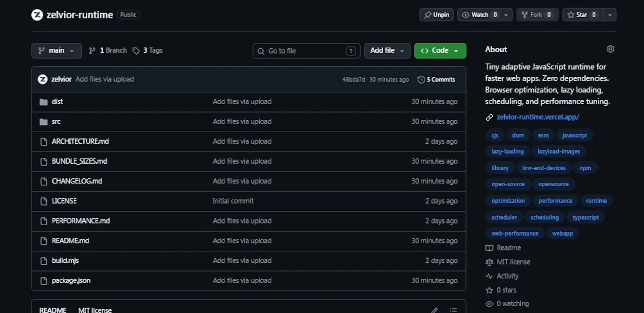Click the src folder icon
Screen dimensions: 644x313
tap(43, 121)
